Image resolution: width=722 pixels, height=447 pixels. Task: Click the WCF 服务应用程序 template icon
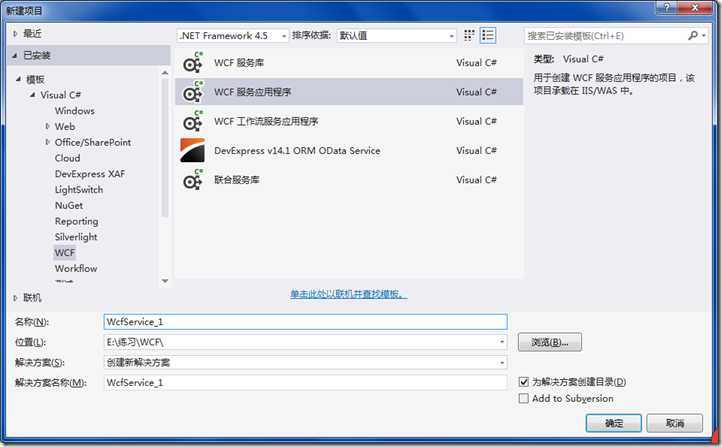(192, 92)
